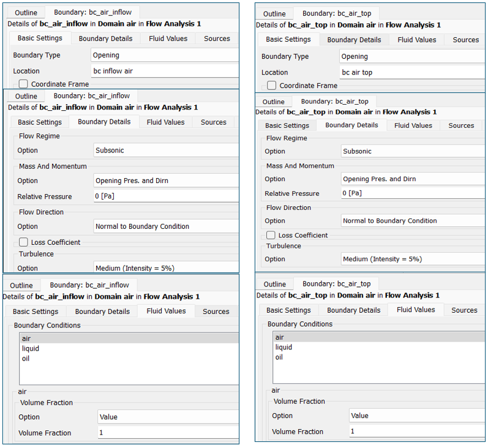Select oil in bc_air_top Boundary Conditions list
488x448 pixels.
tap(379, 357)
